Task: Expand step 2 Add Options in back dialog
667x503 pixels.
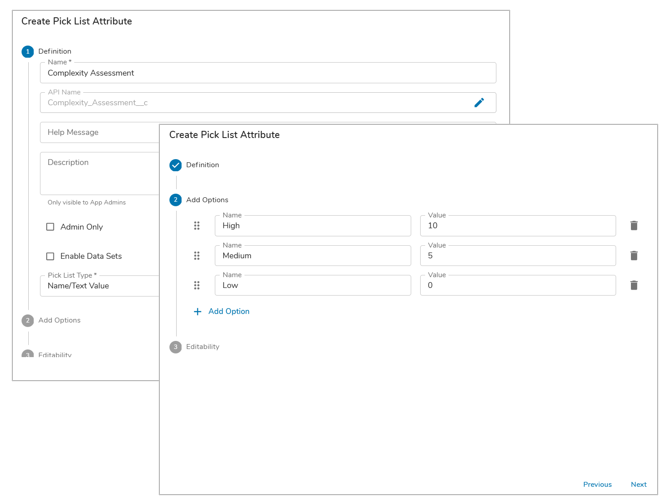Action: coord(59,321)
